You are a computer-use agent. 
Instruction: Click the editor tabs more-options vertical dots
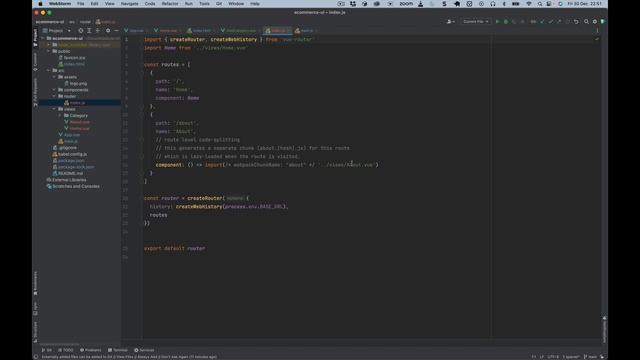pyautogui.click(x=597, y=31)
